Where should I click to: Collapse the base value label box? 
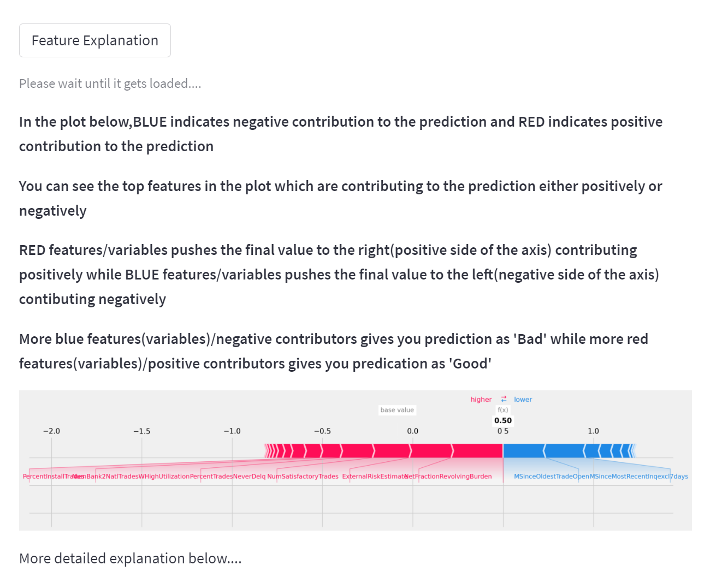[x=397, y=409]
